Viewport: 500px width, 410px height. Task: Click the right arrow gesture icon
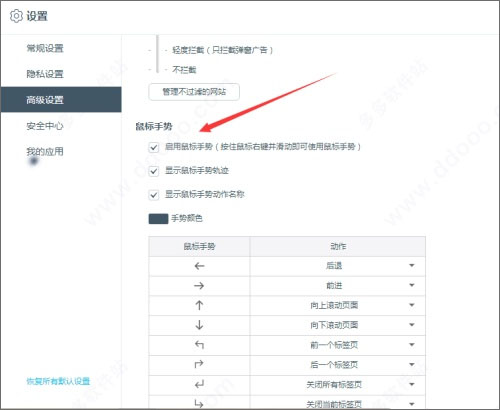(x=199, y=286)
